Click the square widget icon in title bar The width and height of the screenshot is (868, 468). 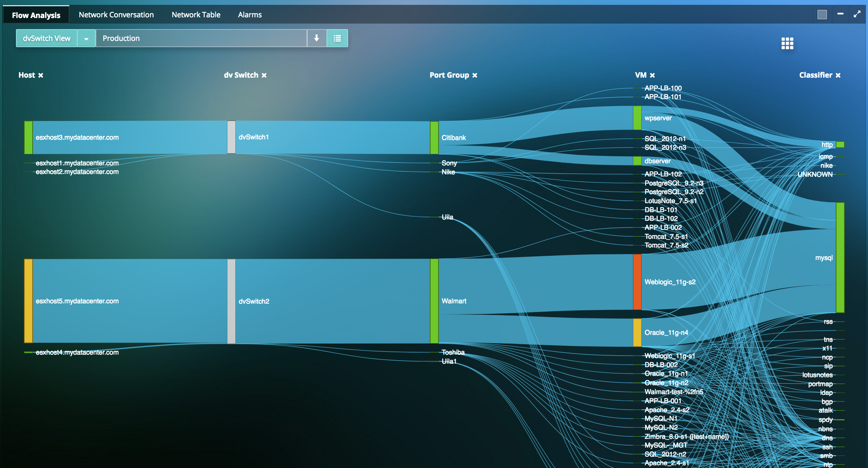pyautogui.click(x=822, y=14)
